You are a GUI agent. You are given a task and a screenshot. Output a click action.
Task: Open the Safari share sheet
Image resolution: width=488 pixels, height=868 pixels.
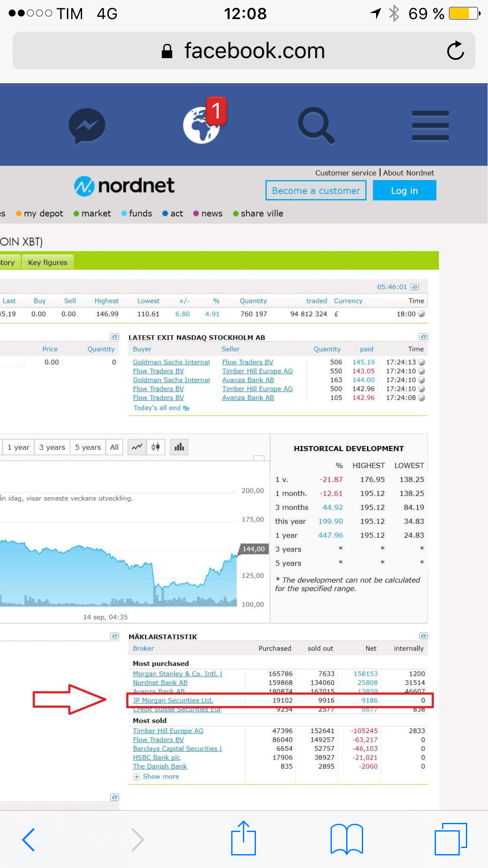[243, 838]
